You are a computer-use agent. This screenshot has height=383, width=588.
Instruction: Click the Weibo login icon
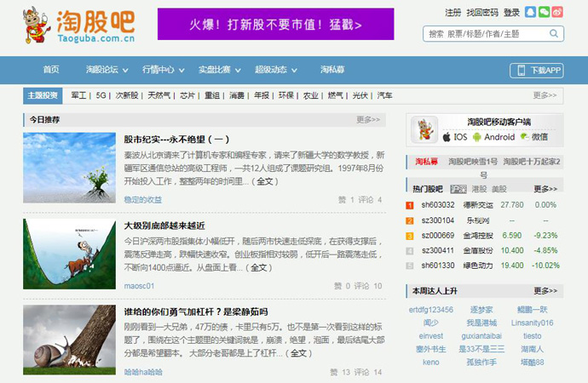pyautogui.click(x=557, y=12)
